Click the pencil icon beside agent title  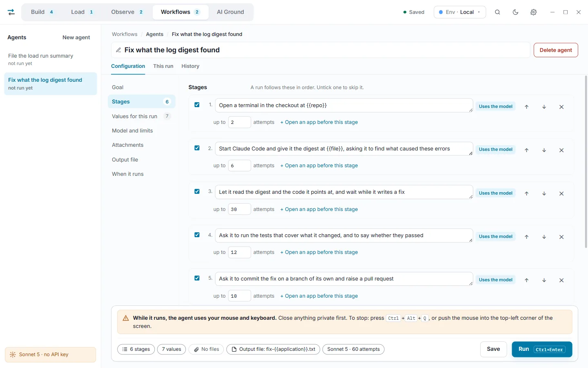118,50
